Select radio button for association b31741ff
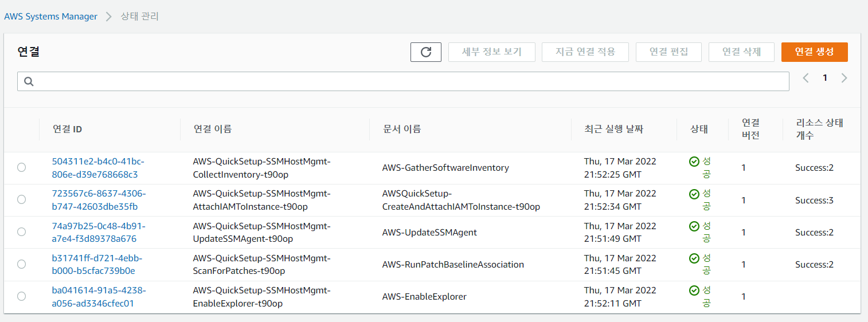Viewport: 868px width, 322px height. click(22, 264)
